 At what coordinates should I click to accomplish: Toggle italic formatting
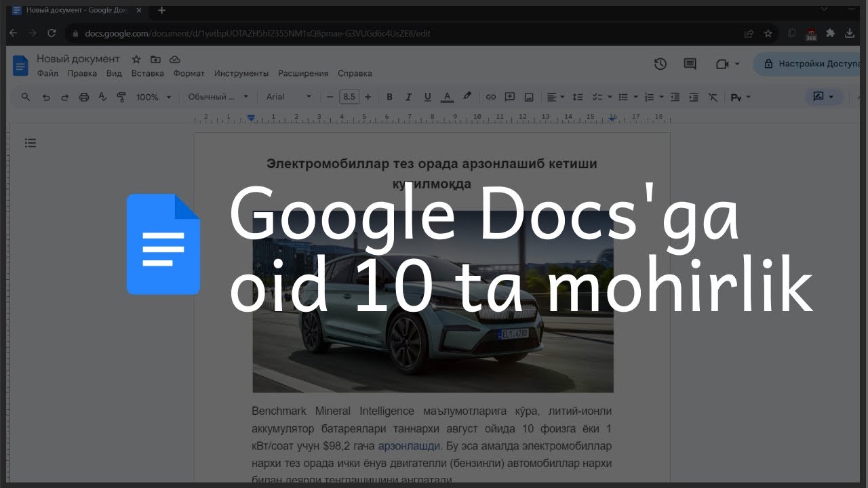408,97
